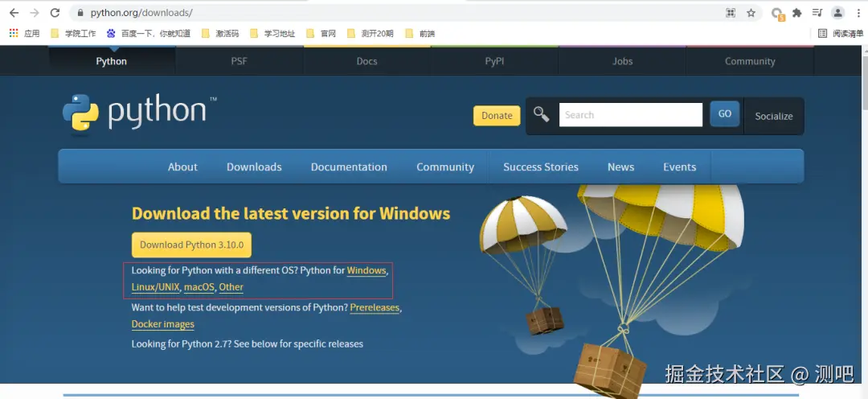Open the 激活码 bookmark folder
This screenshot has height=399, width=868.
point(220,33)
